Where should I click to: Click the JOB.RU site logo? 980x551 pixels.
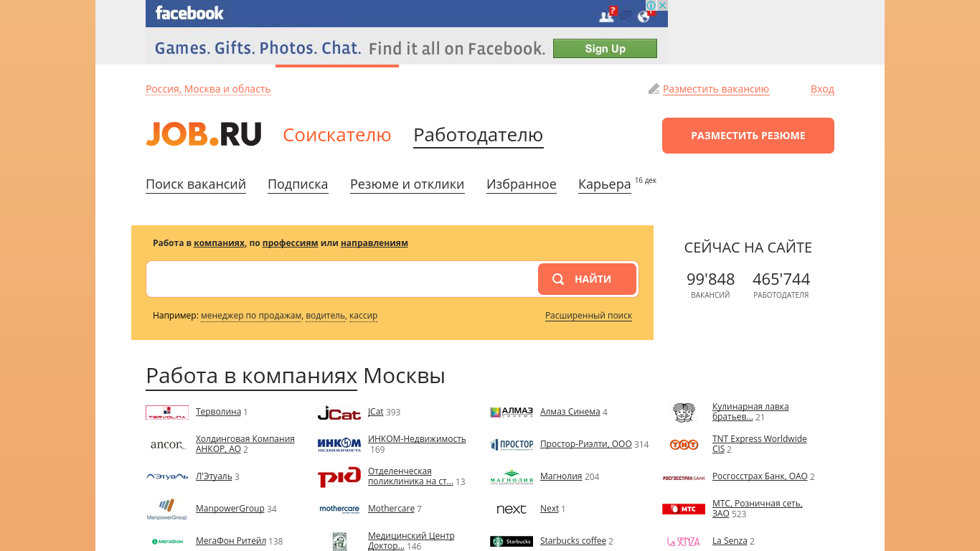(203, 134)
